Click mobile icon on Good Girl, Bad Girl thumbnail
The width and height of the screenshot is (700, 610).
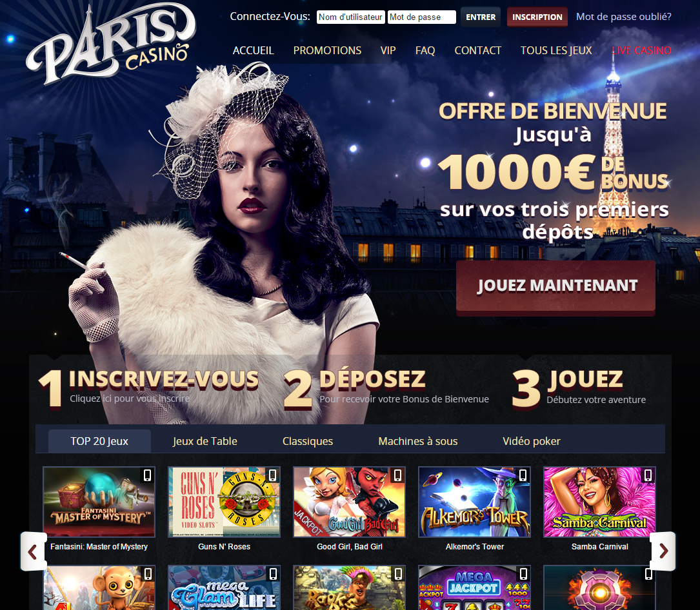[x=397, y=475]
